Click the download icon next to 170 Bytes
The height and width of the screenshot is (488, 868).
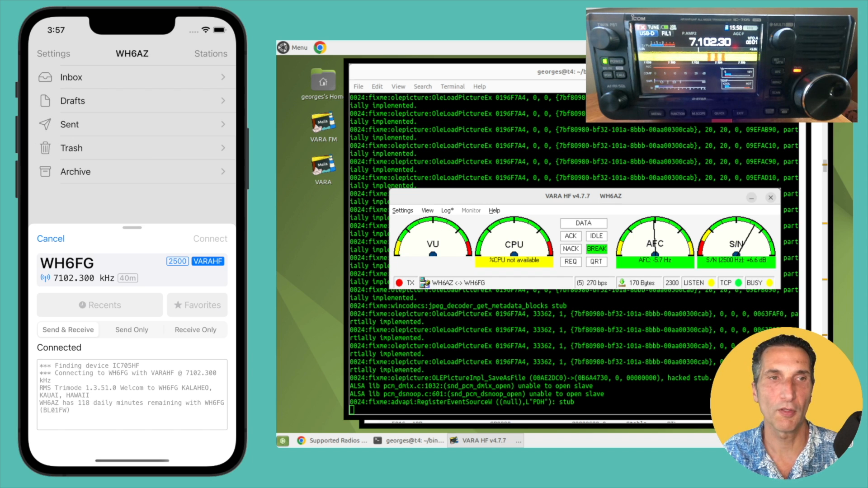click(x=622, y=283)
